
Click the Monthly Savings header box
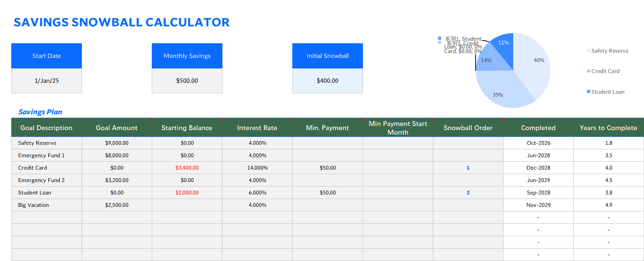click(187, 56)
